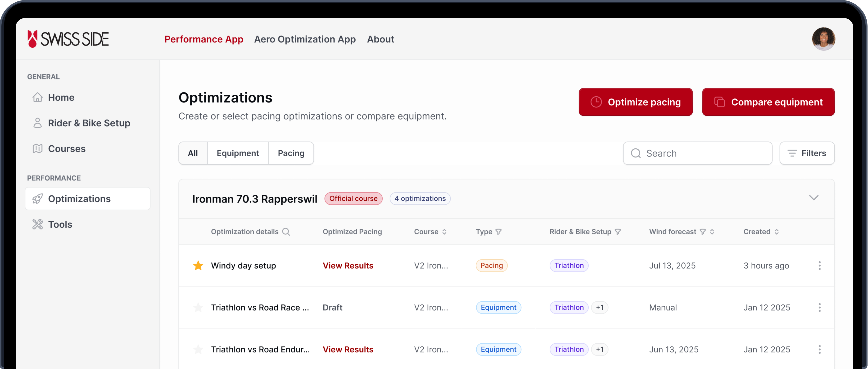Click Triathlon tag in Road Endur row
Viewport: 868px width, 369px height.
point(569,349)
